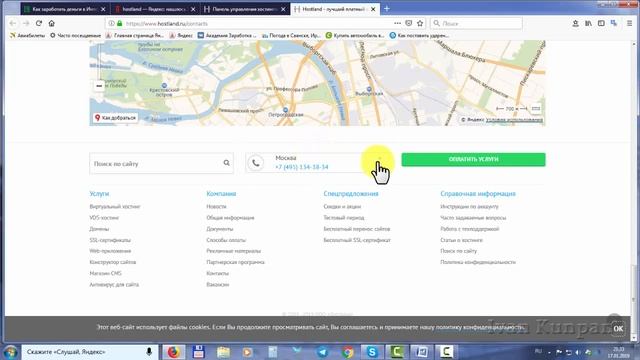This screenshot has width=640, height=360.
Task: Open the 'Купить автомобиль' bookmark
Action: (x=355, y=36)
